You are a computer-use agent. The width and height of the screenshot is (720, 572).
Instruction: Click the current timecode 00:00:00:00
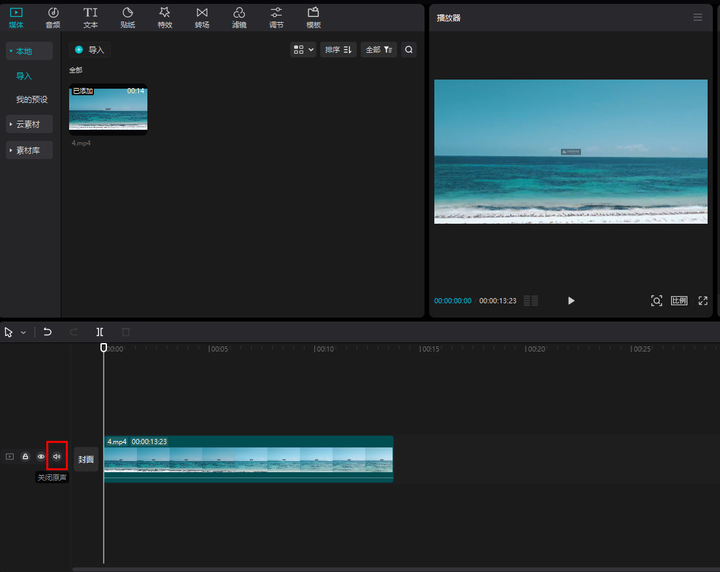coord(453,301)
